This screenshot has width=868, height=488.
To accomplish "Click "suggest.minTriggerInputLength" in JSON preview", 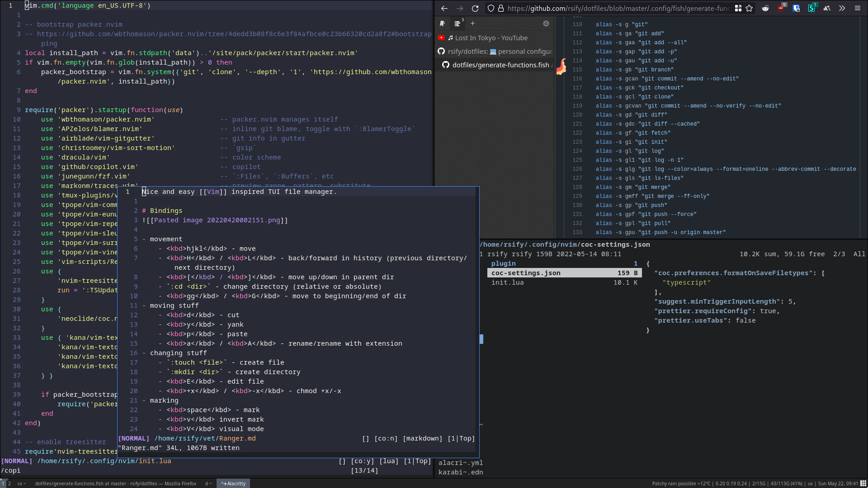I will [x=717, y=301].
